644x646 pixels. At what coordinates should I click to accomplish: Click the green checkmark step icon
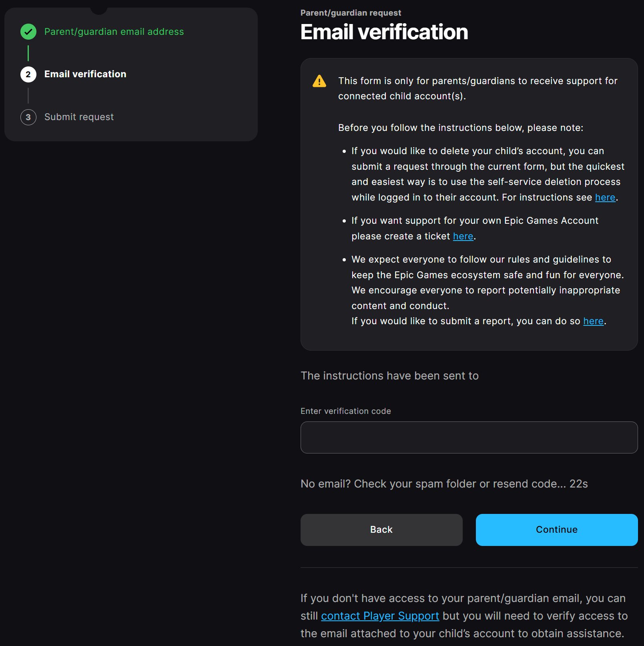click(28, 32)
